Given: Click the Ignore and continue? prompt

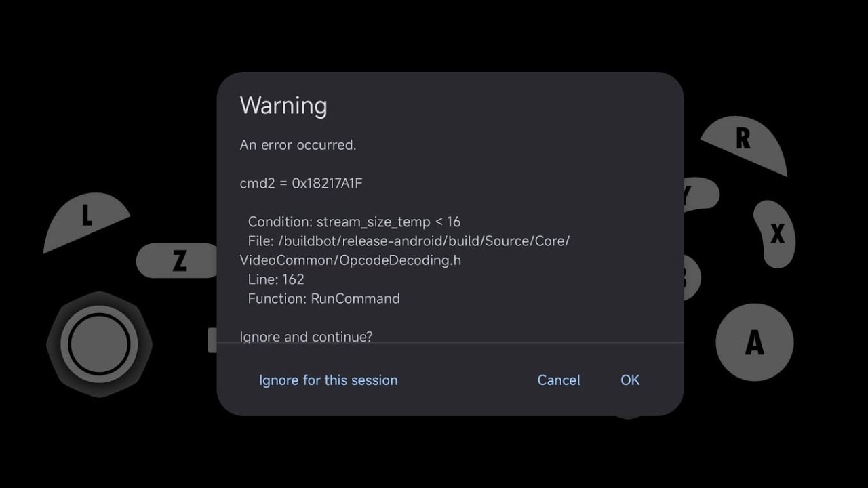Looking at the screenshot, I should [306, 336].
